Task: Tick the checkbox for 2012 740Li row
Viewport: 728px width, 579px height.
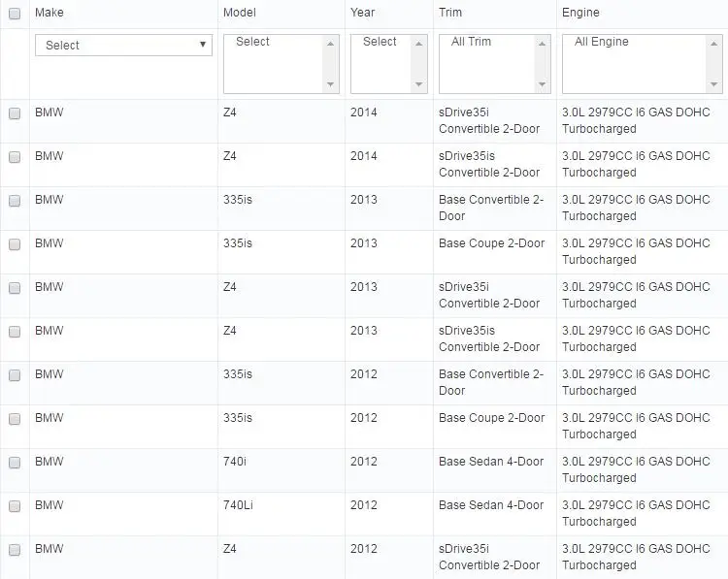Action: tap(15, 506)
